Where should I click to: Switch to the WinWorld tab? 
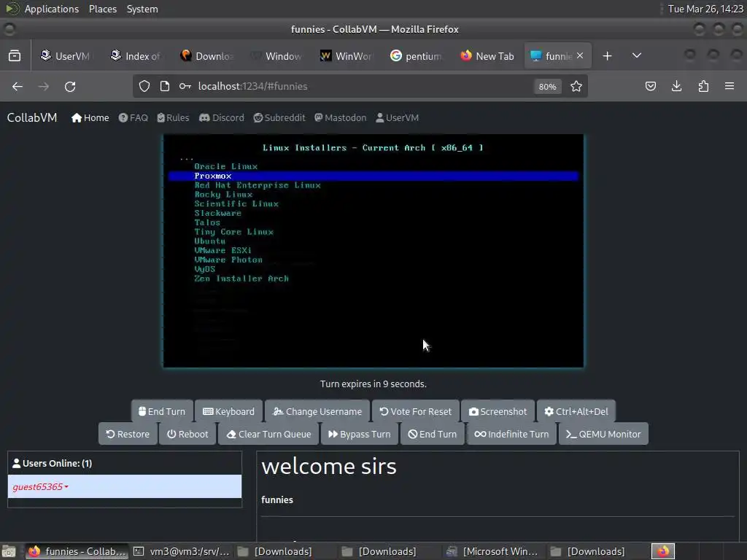(347, 55)
